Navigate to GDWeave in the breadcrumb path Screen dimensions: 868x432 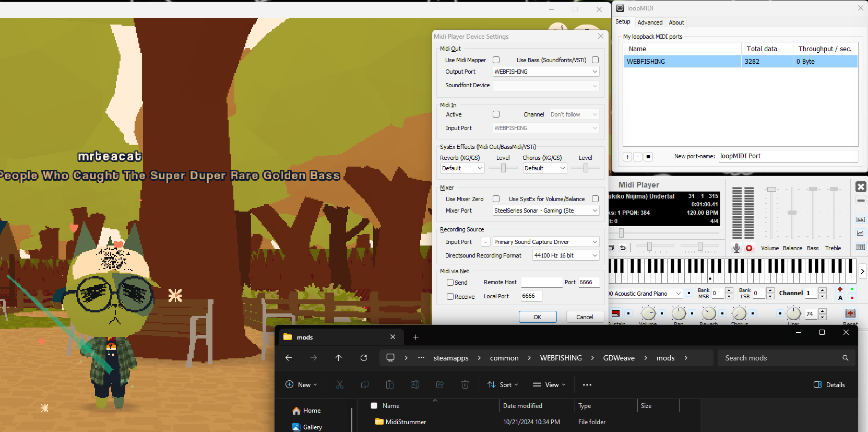(619, 358)
